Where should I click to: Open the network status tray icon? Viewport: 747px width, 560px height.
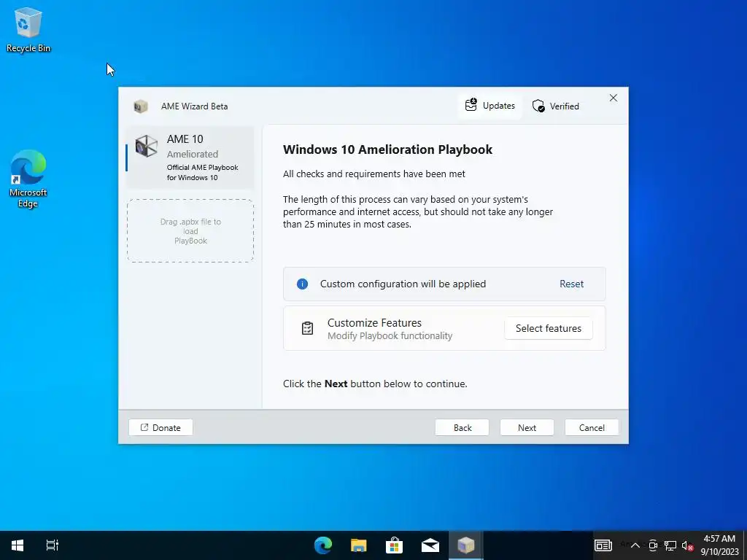pos(670,545)
